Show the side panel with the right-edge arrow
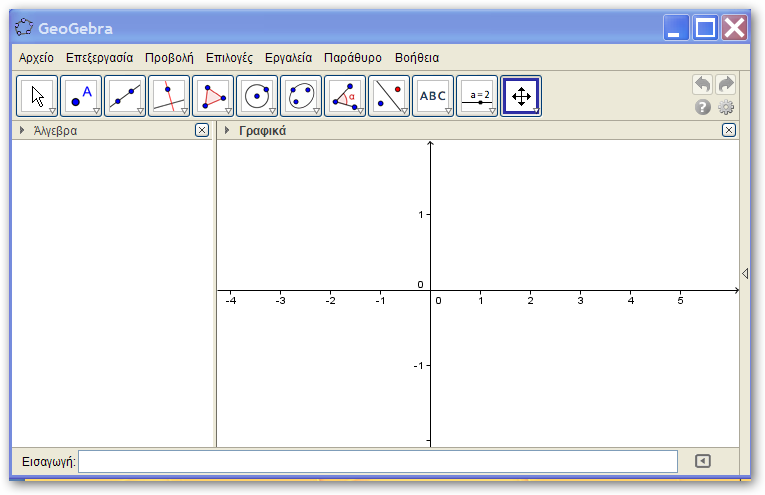The height and width of the screenshot is (495, 765). tap(745, 273)
